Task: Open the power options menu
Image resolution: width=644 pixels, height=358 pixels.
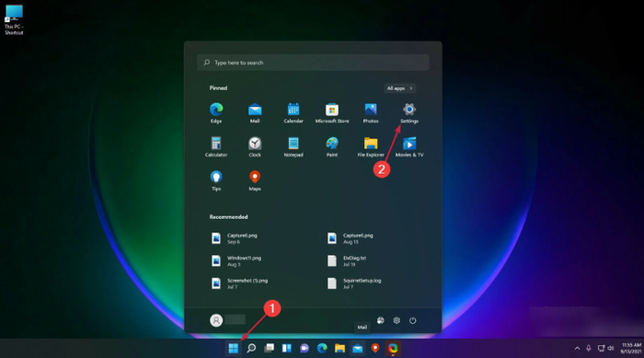Action: (412, 320)
